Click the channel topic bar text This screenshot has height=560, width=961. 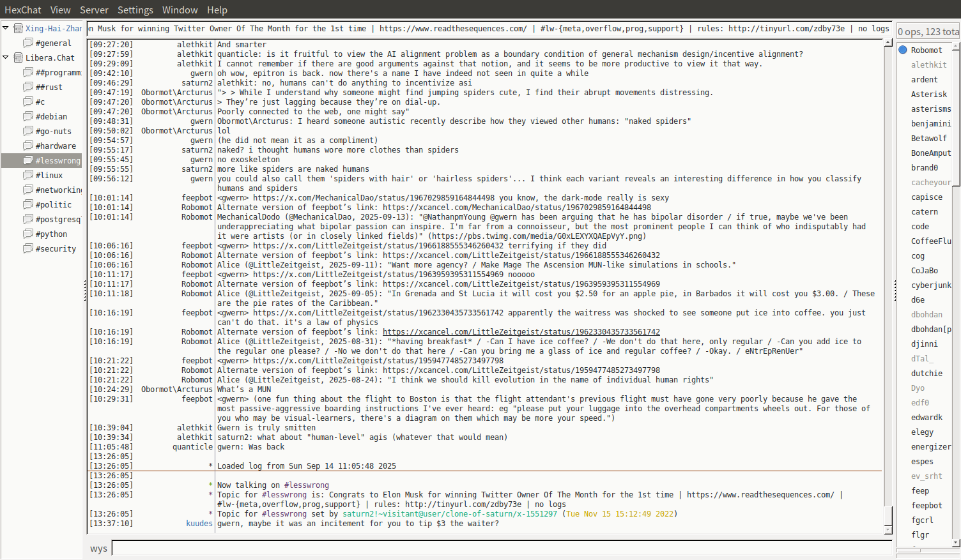tap(489, 29)
